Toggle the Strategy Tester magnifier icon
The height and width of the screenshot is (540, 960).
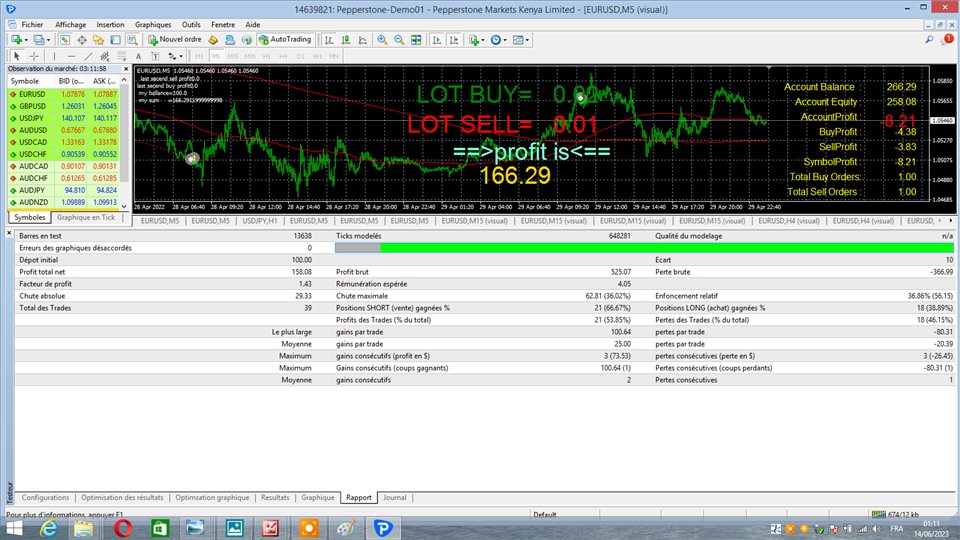click(132, 40)
